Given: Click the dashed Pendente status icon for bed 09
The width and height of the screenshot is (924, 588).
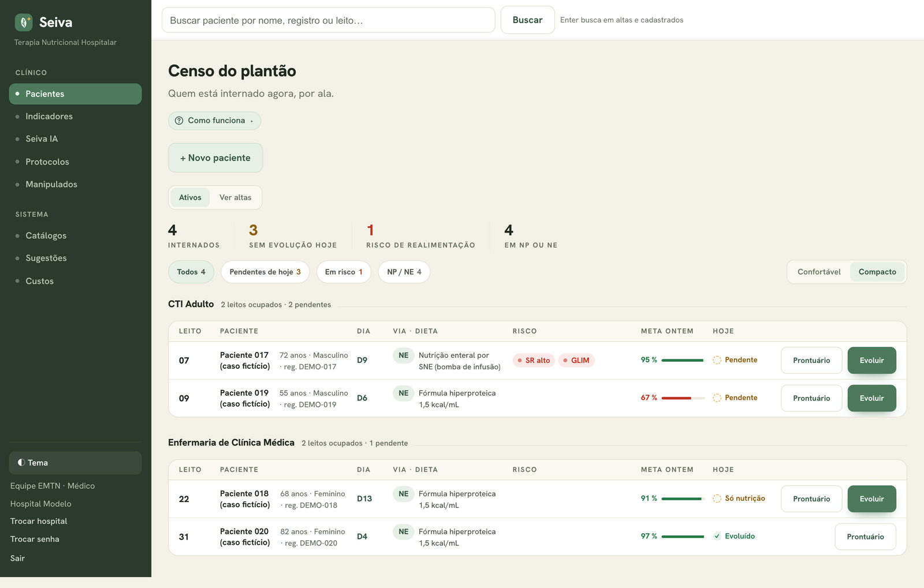Looking at the screenshot, I should click(717, 398).
